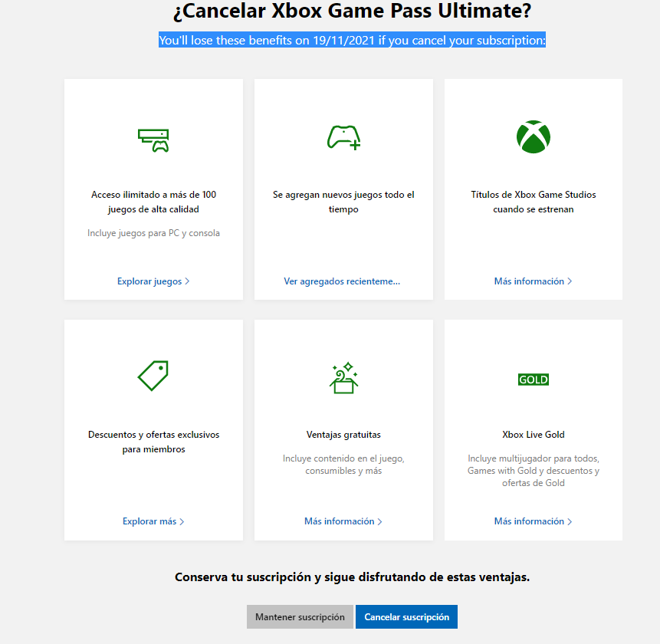Click the ¿Cancelar Xbox Game Pass Ultimate? heading
This screenshot has height=644, width=660.
tap(353, 11)
